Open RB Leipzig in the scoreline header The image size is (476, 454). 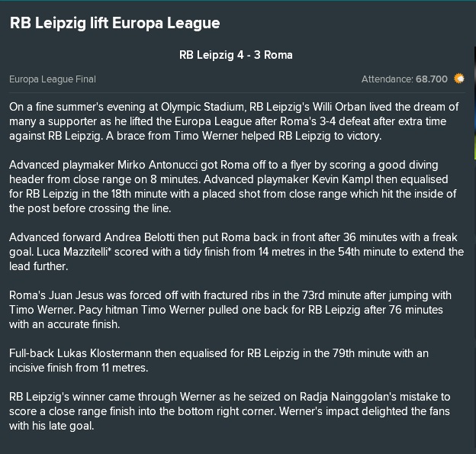tap(207, 55)
